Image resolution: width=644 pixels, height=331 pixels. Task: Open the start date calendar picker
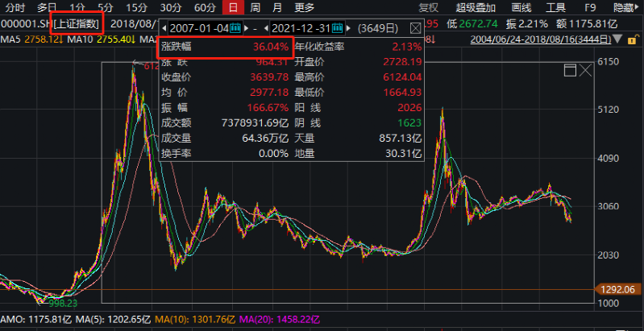(x=235, y=28)
